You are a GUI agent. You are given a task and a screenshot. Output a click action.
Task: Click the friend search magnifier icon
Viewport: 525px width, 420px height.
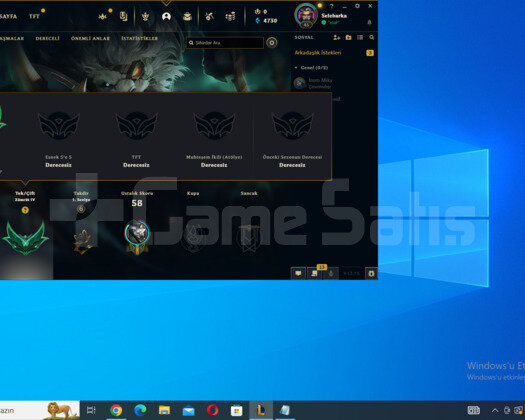click(372, 38)
